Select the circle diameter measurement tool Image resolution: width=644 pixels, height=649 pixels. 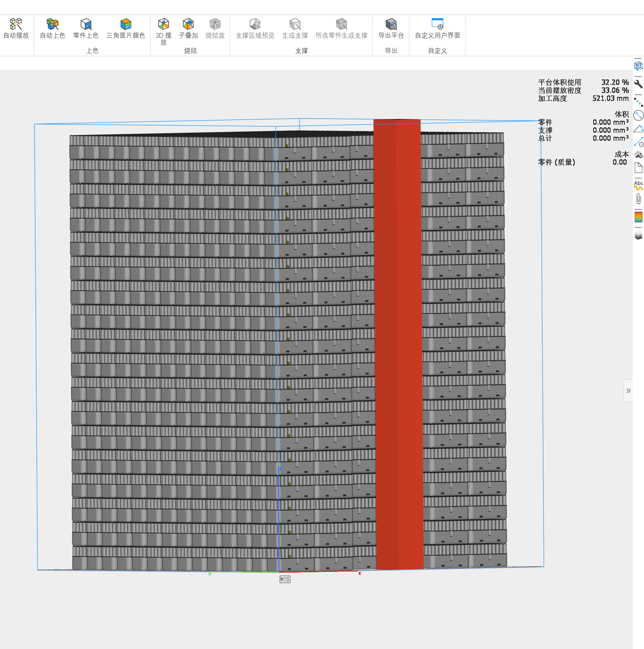tap(638, 115)
